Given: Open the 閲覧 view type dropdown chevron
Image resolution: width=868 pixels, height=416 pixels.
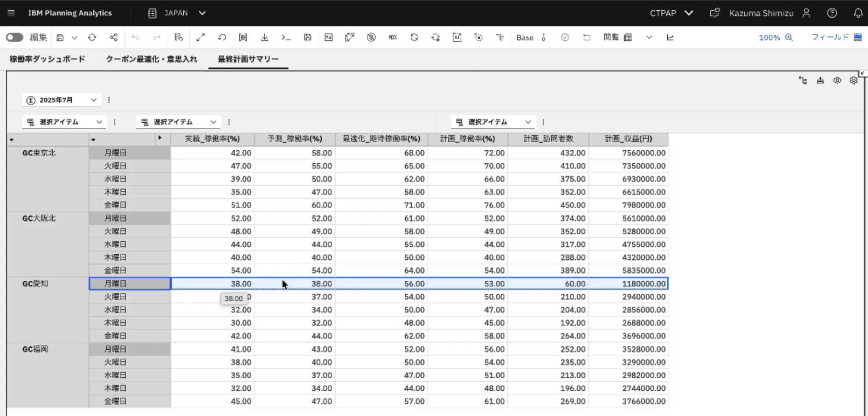Looking at the screenshot, I should [x=649, y=37].
